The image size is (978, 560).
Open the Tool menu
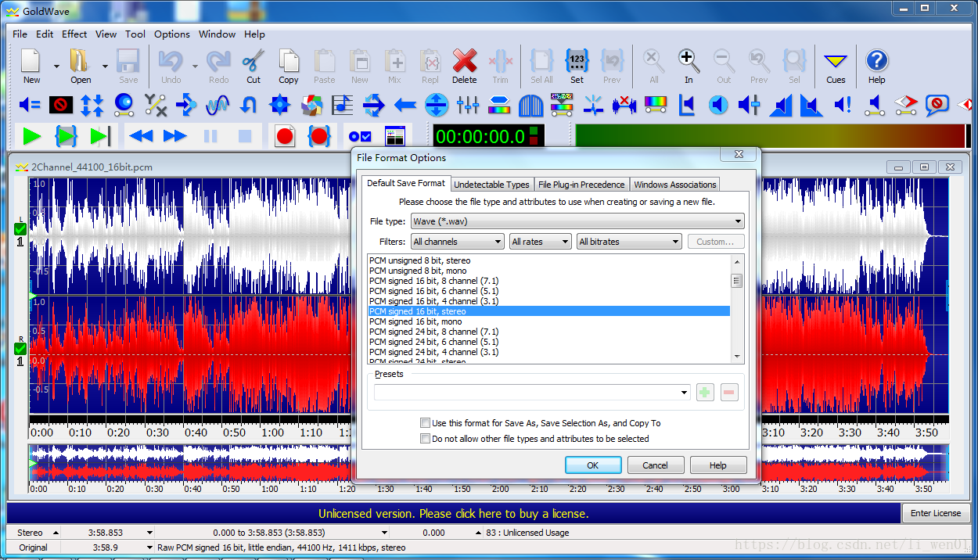point(135,34)
